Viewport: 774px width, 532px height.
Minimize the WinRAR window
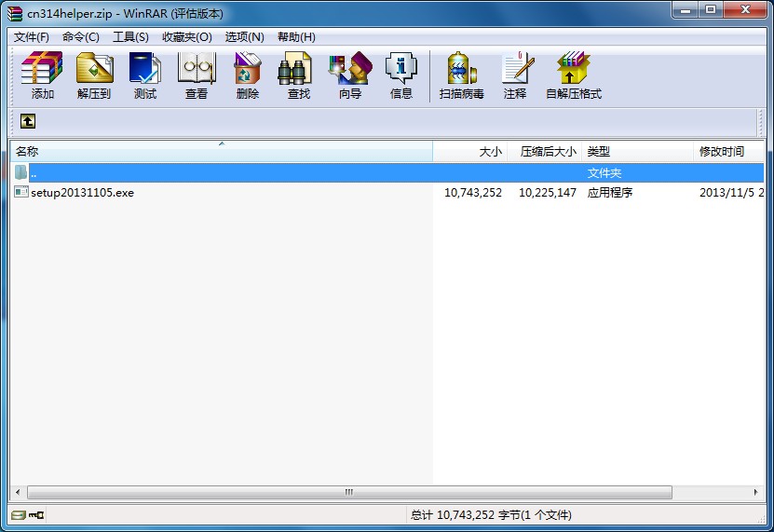coord(686,10)
